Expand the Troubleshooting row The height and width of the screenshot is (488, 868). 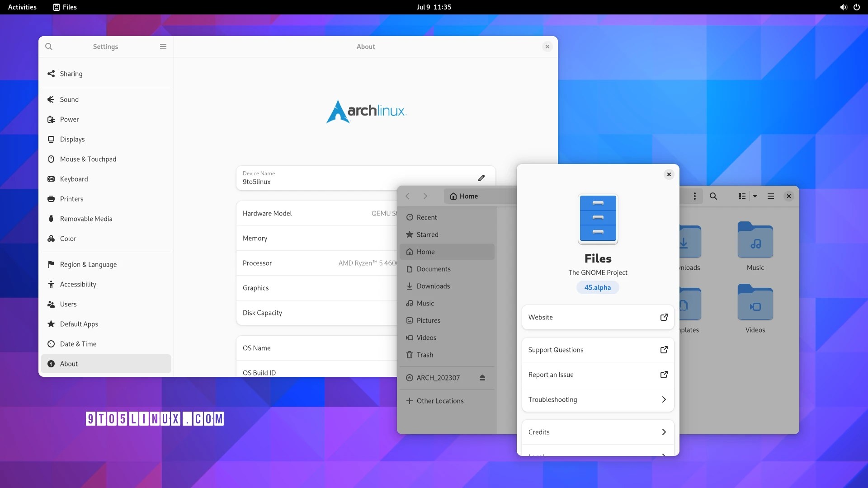598,399
